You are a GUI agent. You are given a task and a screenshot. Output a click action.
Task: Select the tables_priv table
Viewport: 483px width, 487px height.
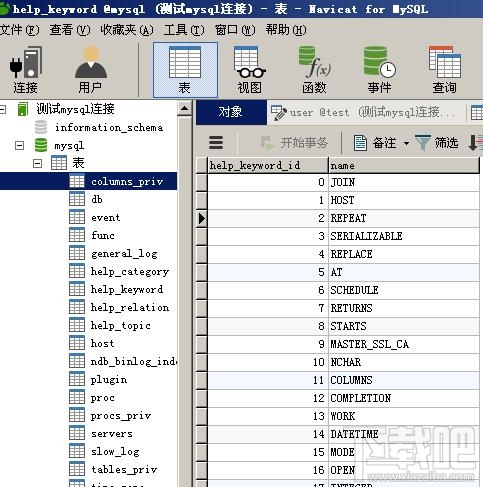(124, 470)
